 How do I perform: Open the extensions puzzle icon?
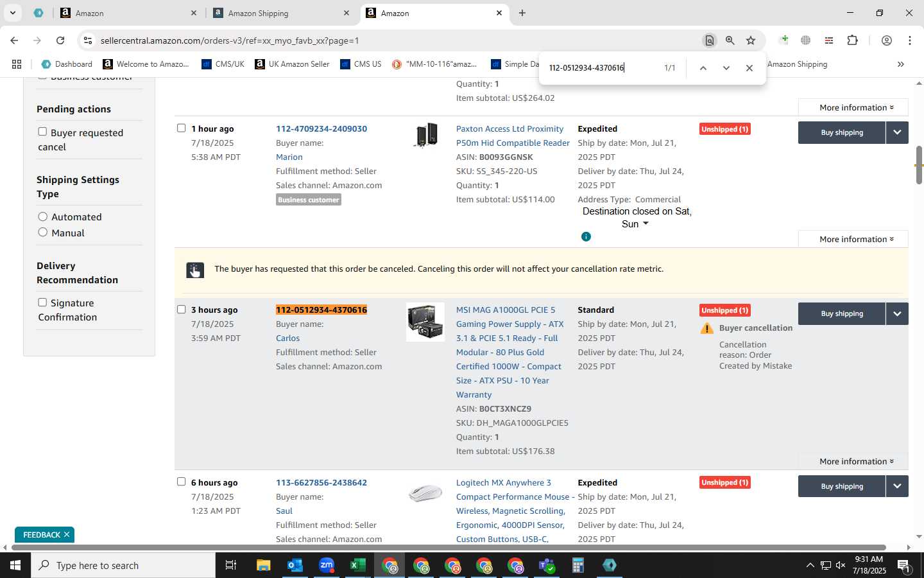tap(852, 40)
